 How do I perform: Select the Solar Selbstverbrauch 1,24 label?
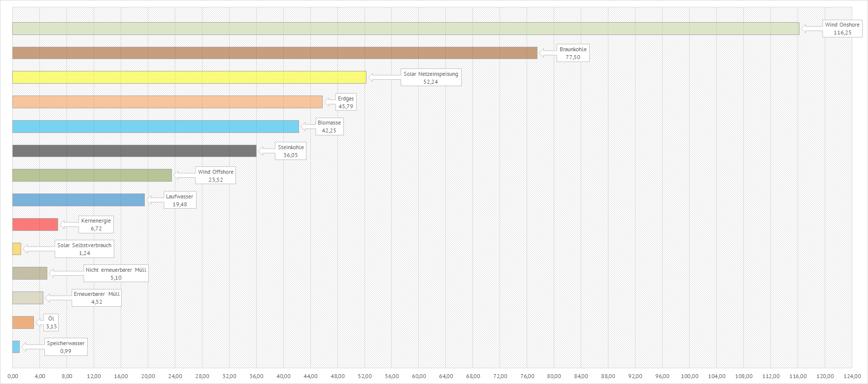pos(84,249)
